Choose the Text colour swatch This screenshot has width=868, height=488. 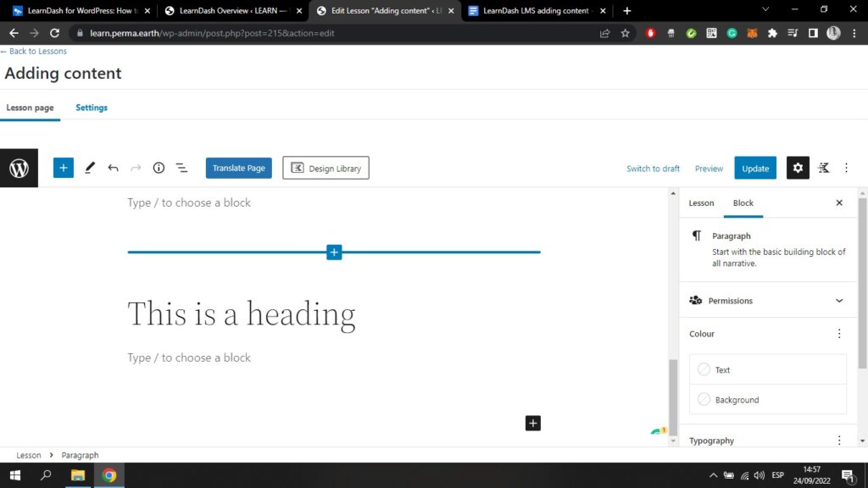pos(704,369)
